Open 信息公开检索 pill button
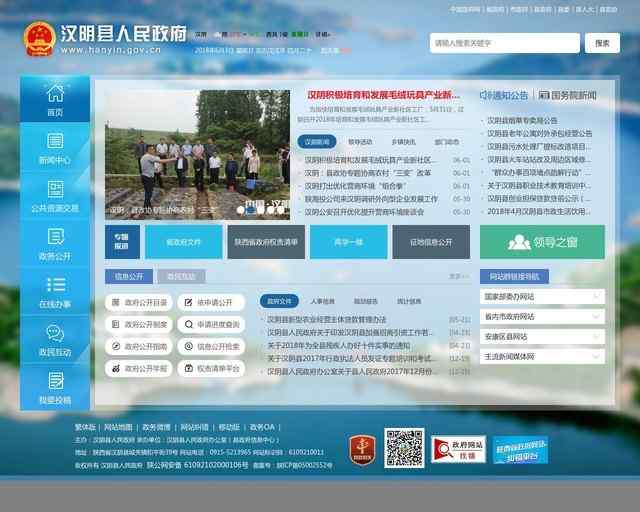 coord(211,347)
